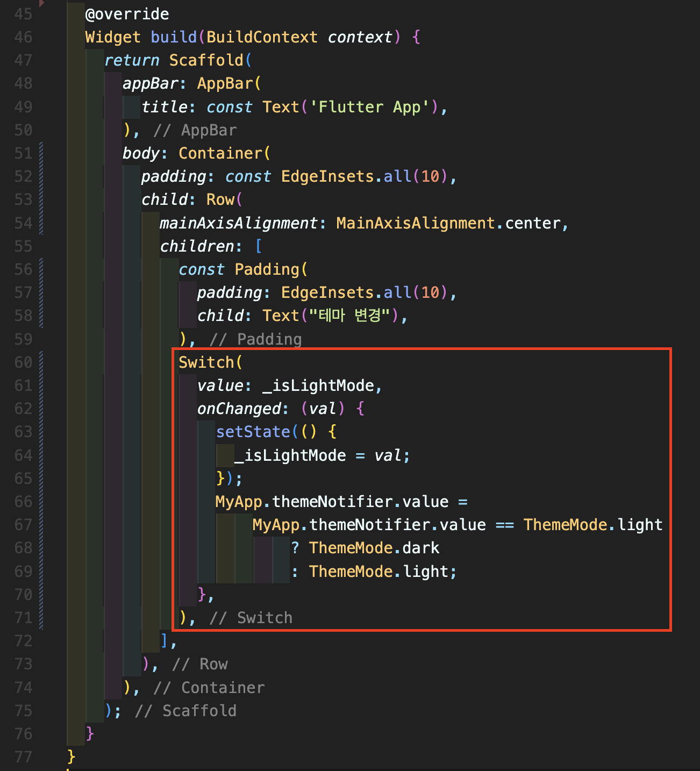Click the Row( constructor call
The height and width of the screenshot is (771, 700).
pyautogui.click(x=224, y=199)
